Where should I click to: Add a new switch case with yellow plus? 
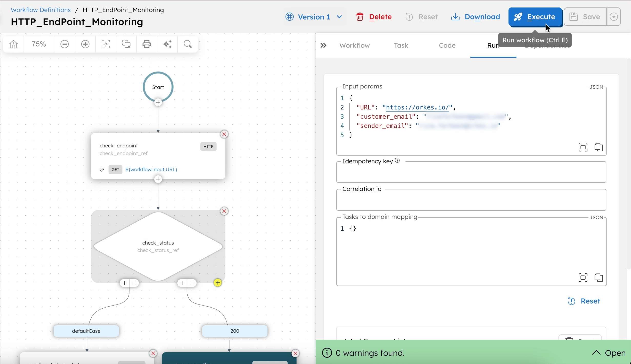coord(218,283)
